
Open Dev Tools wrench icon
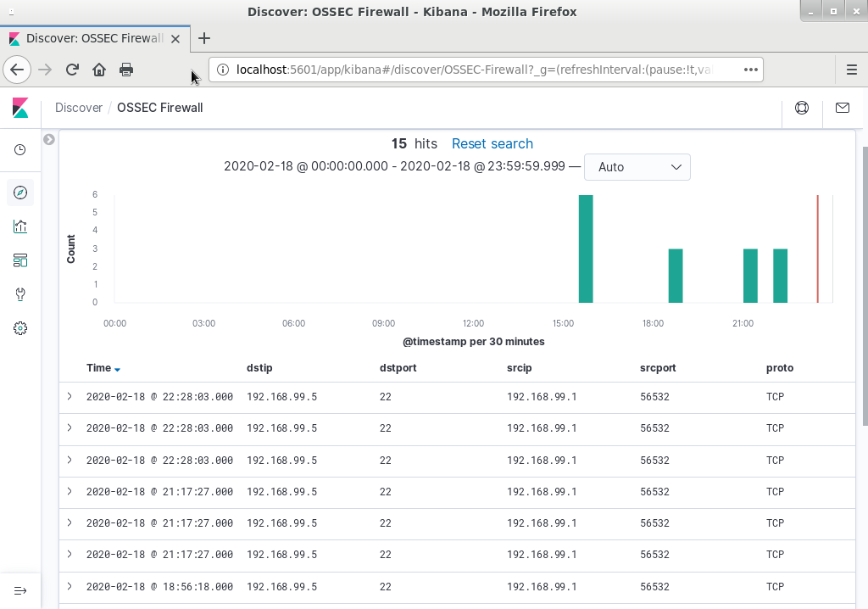coord(20,294)
